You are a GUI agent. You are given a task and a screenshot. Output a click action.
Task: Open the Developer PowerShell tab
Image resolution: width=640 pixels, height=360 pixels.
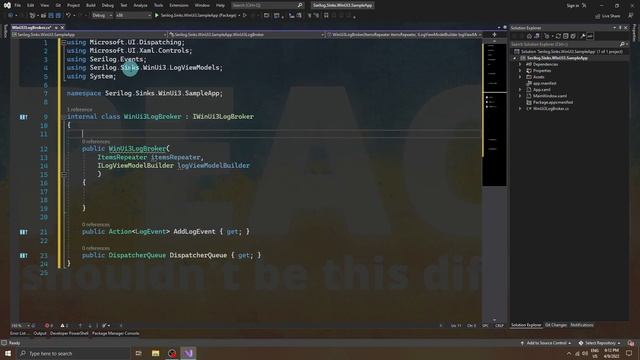[x=69, y=333]
